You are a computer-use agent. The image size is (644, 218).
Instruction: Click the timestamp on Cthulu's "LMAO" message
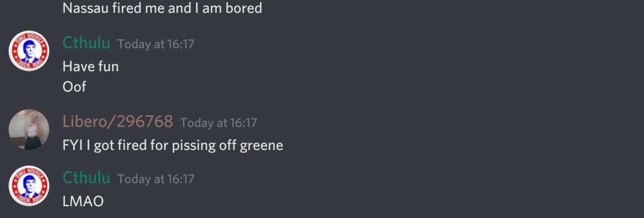point(156,179)
